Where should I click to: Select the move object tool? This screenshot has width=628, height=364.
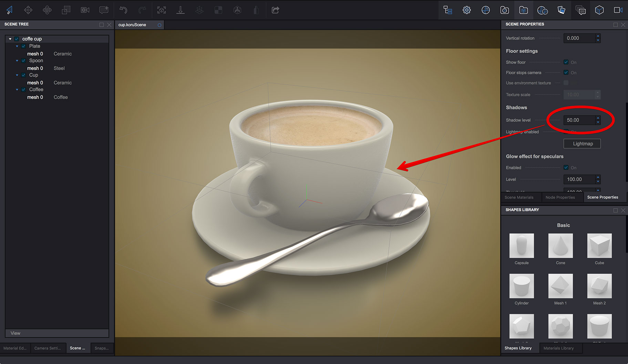coord(28,10)
